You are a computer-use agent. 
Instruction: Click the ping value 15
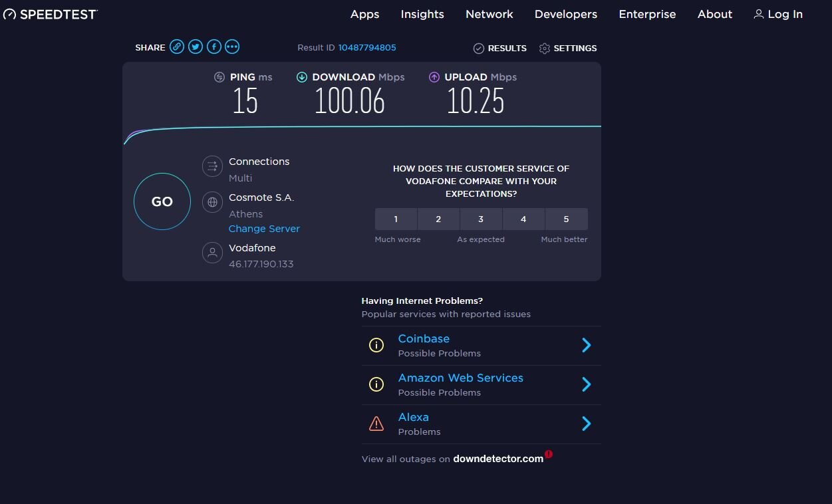pos(245,101)
